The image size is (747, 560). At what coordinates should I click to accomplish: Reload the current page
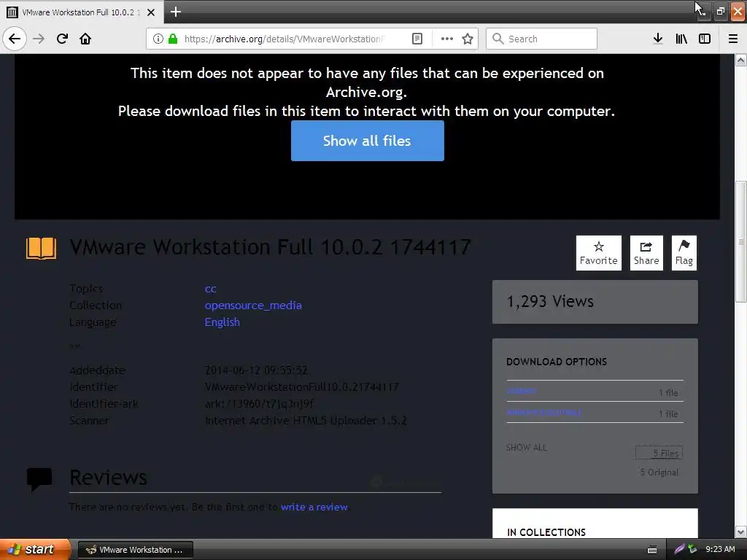(62, 39)
